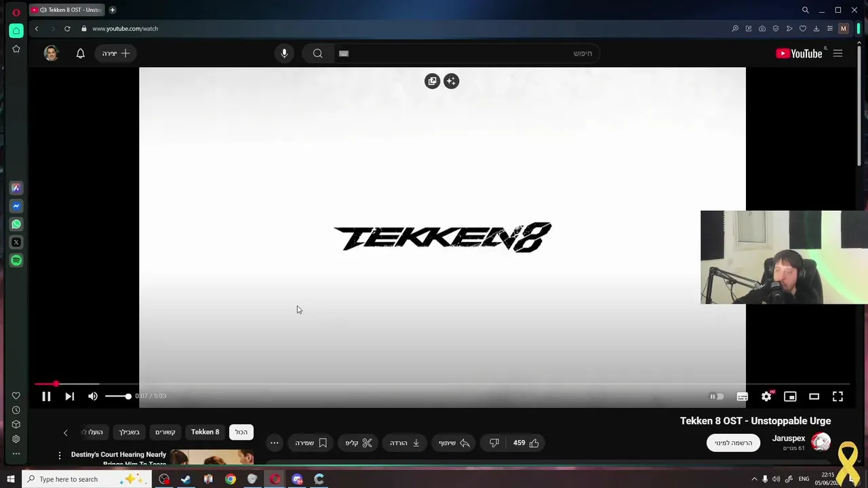Open options for Destiny's Court Hearing video
Image resolution: width=868 pixels, height=488 pixels.
(x=60, y=455)
